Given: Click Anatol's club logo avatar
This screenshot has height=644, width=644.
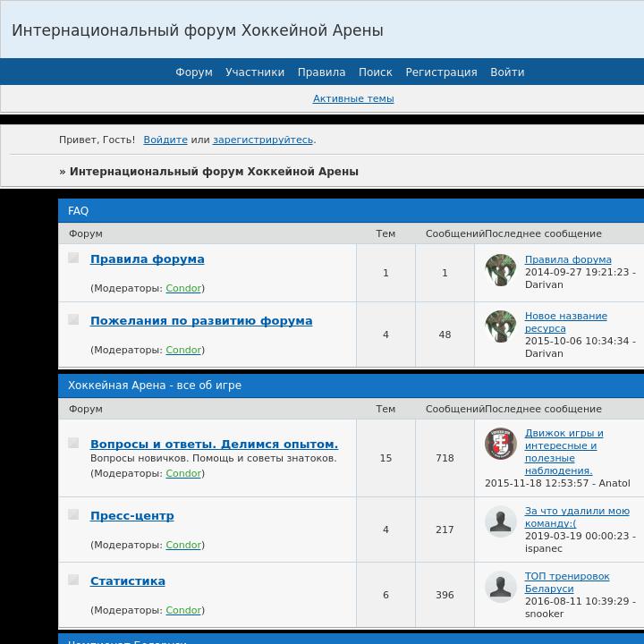Looking at the screenshot, I should [x=501, y=444].
